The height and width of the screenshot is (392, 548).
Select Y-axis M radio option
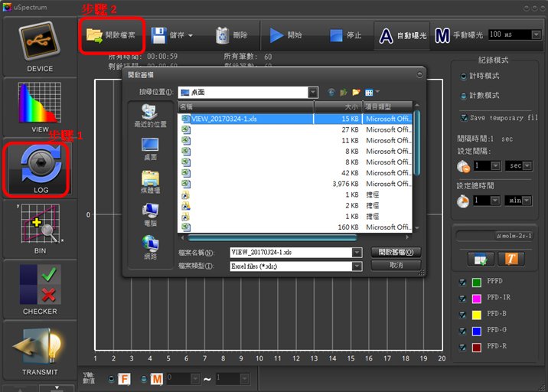(144, 379)
